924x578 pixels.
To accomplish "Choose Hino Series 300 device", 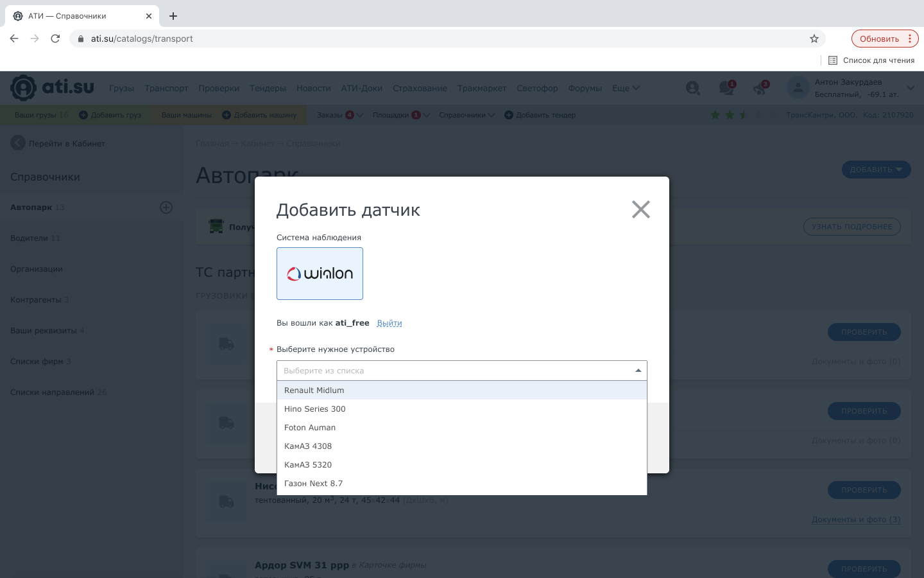I will [x=461, y=409].
